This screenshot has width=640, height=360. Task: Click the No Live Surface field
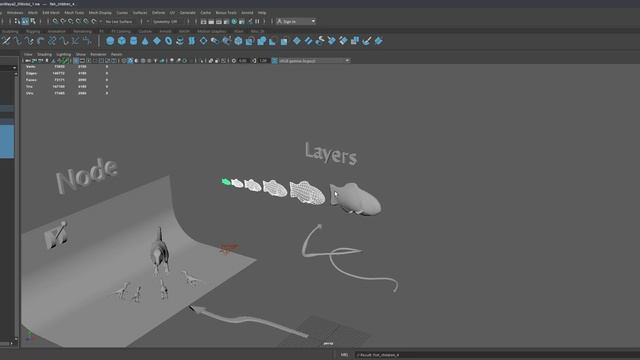(119, 22)
